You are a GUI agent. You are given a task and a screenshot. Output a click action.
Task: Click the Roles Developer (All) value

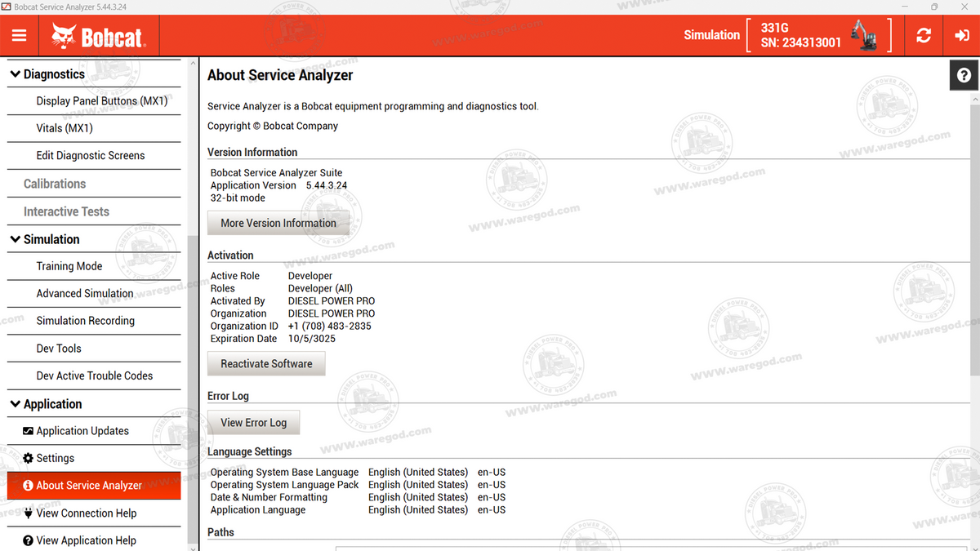(x=322, y=288)
